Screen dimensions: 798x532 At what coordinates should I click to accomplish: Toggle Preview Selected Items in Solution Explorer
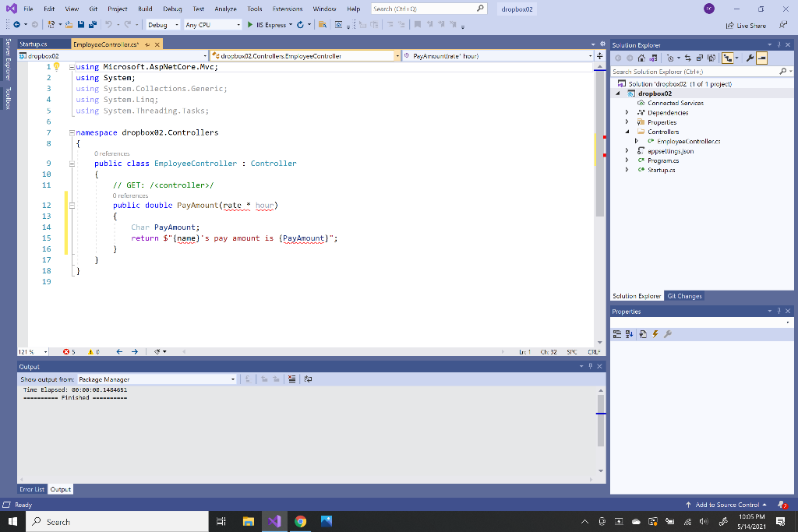tap(761, 58)
